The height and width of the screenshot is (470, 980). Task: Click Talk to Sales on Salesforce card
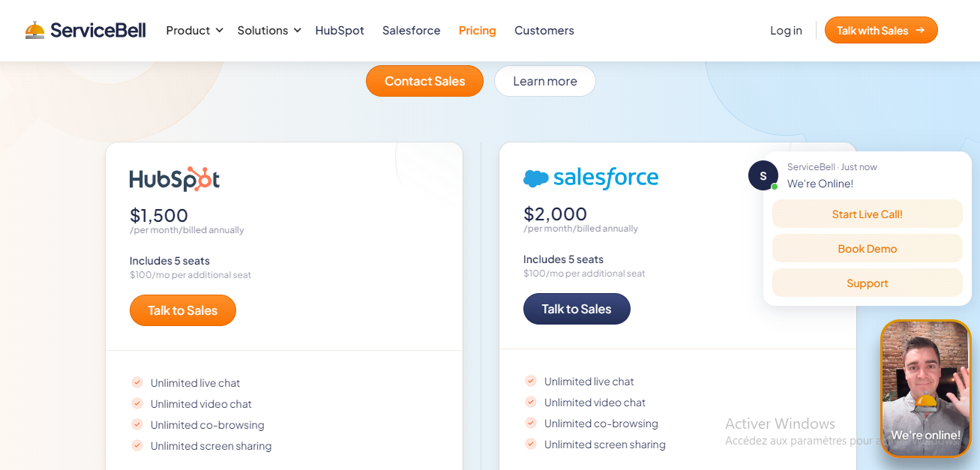coord(577,309)
